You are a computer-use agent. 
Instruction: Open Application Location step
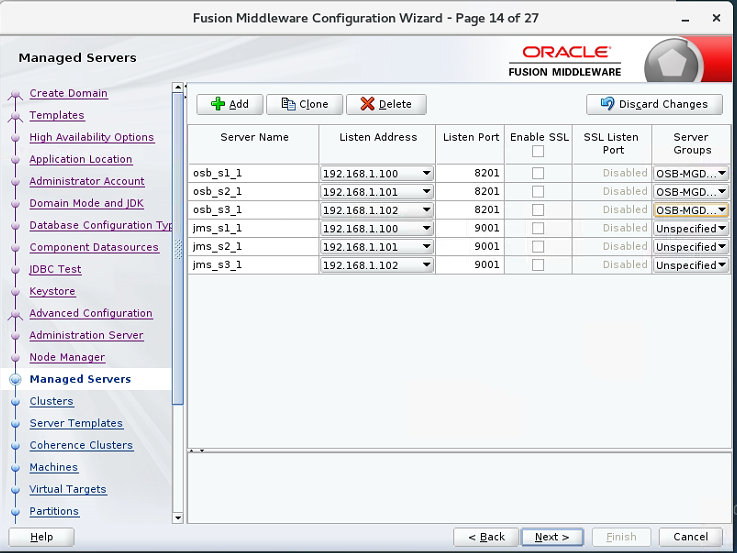[81, 159]
